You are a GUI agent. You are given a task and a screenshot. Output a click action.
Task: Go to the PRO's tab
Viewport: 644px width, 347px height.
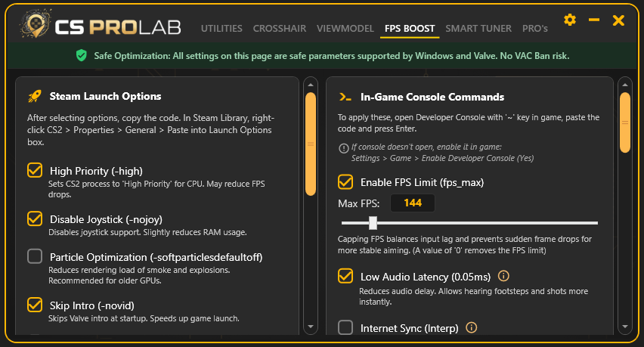pyautogui.click(x=535, y=28)
